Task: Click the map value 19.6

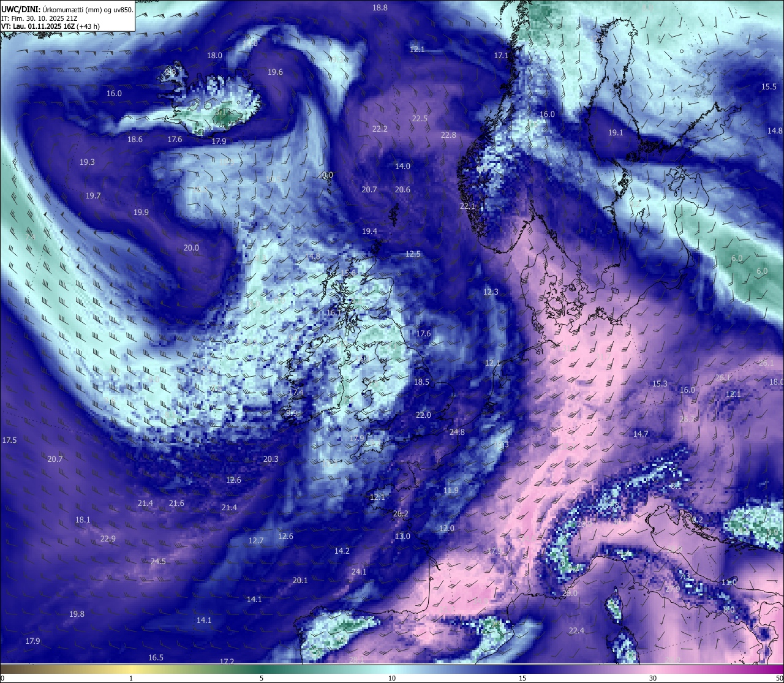Action: point(275,72)
